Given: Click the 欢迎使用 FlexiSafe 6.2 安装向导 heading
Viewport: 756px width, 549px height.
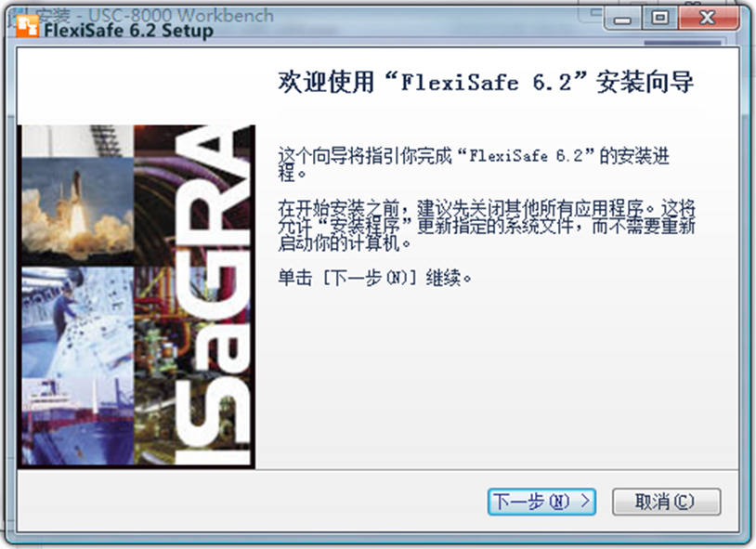Looking at the screenshot, I should click(486, 82).
